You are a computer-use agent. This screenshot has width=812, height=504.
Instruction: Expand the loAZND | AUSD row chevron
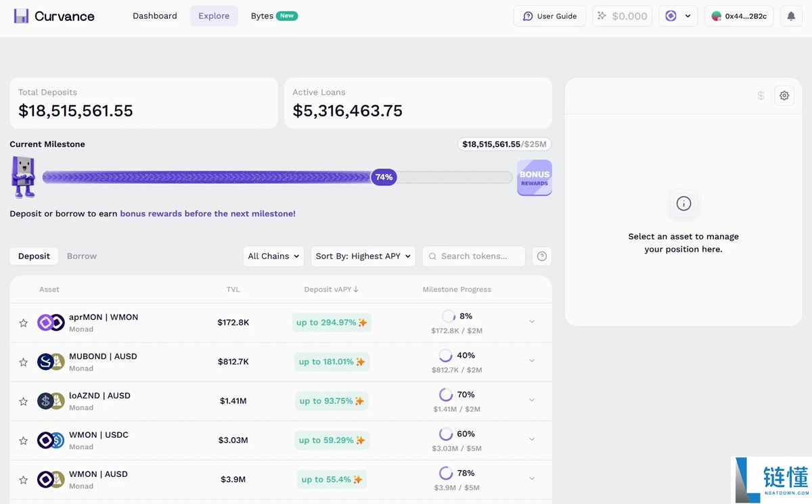pyautogui.click(x=532, y=400)
